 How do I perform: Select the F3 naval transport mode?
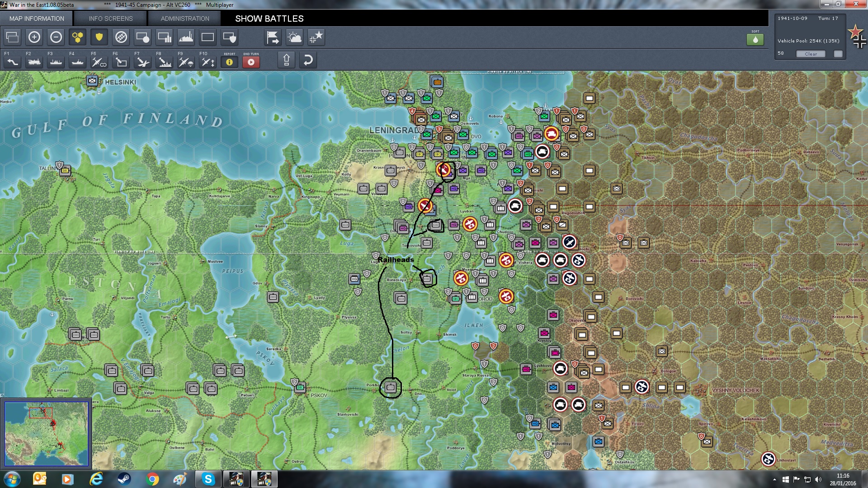(x=56, y=62)
